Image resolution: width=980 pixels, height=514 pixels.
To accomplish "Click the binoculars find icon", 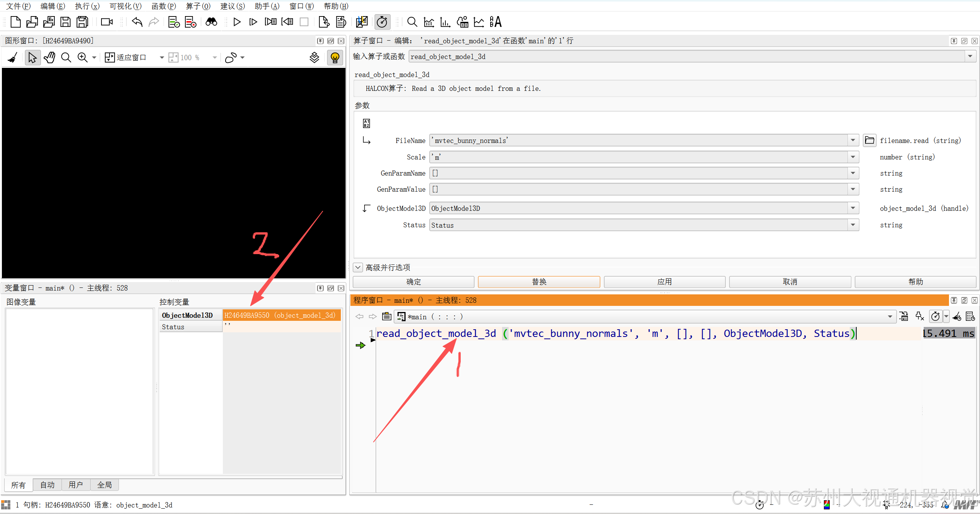I will (211, 22).
